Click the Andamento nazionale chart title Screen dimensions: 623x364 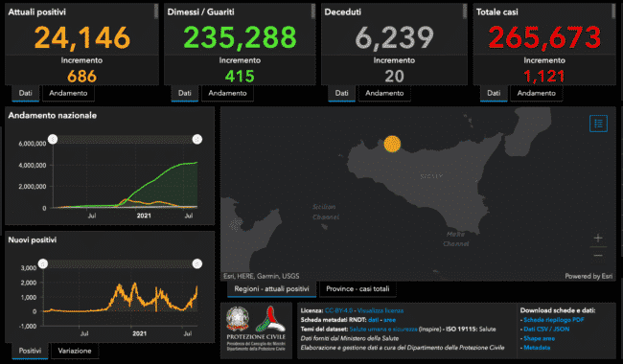pyautogui.click(x=53, y=116)
